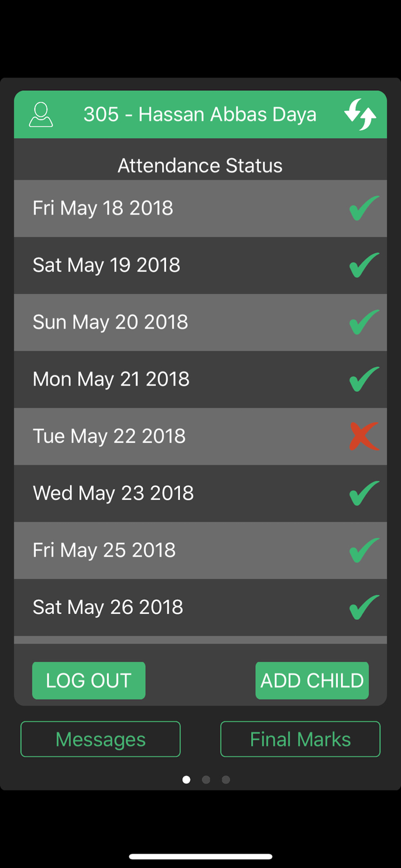Tap the user profile icon

(x=41, y=115)
